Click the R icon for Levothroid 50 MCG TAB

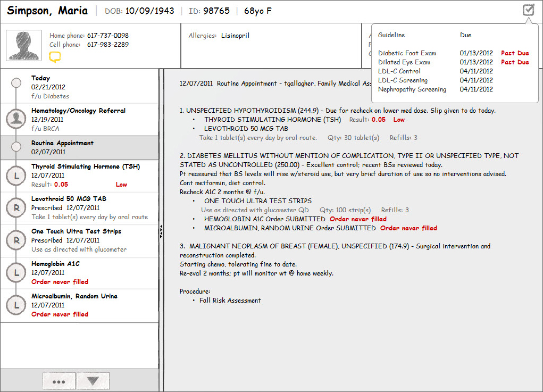point(16,208)
